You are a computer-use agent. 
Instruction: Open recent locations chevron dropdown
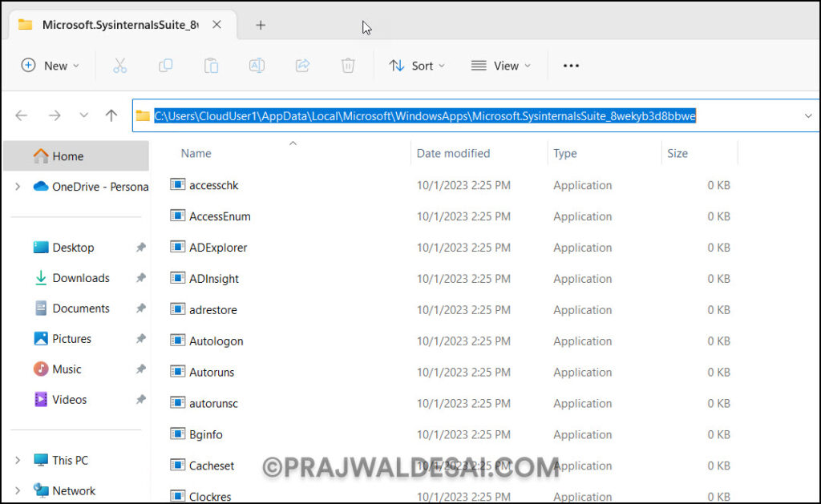[83, 115]
